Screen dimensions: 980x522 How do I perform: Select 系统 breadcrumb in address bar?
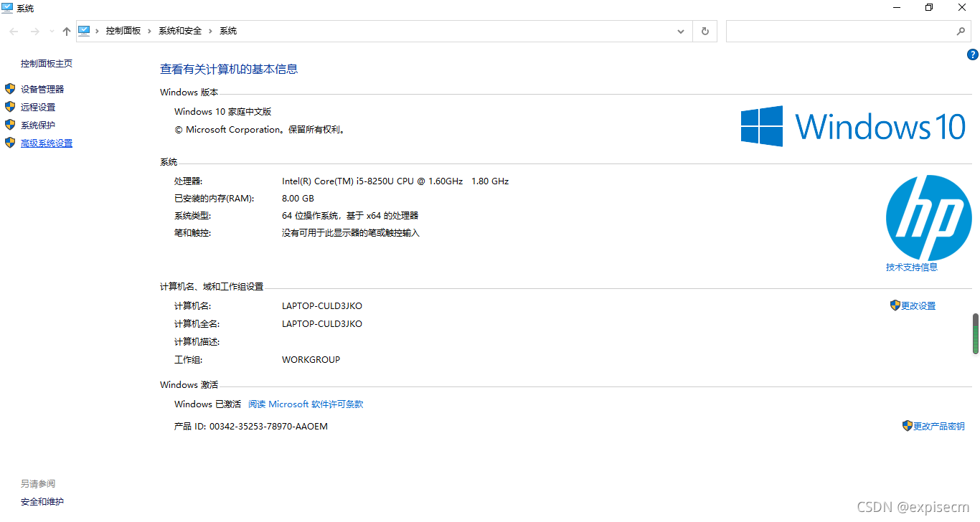coord(228,31)
